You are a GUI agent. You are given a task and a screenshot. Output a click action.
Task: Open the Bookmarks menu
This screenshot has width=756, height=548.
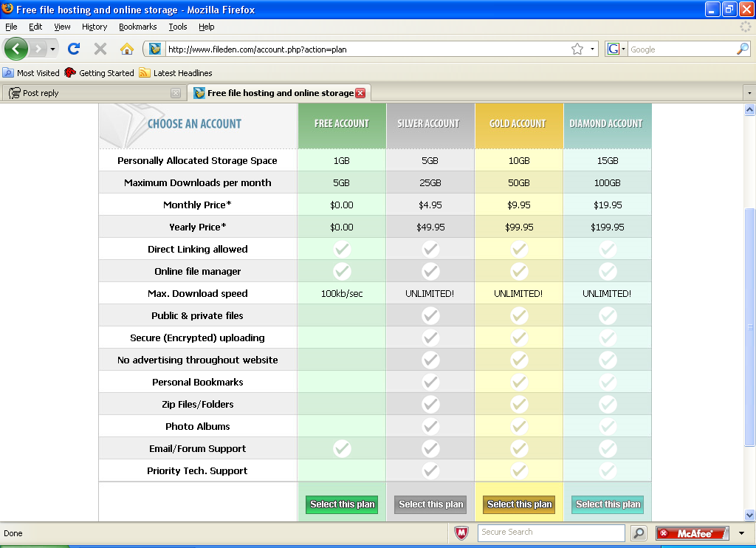(137, 27)
